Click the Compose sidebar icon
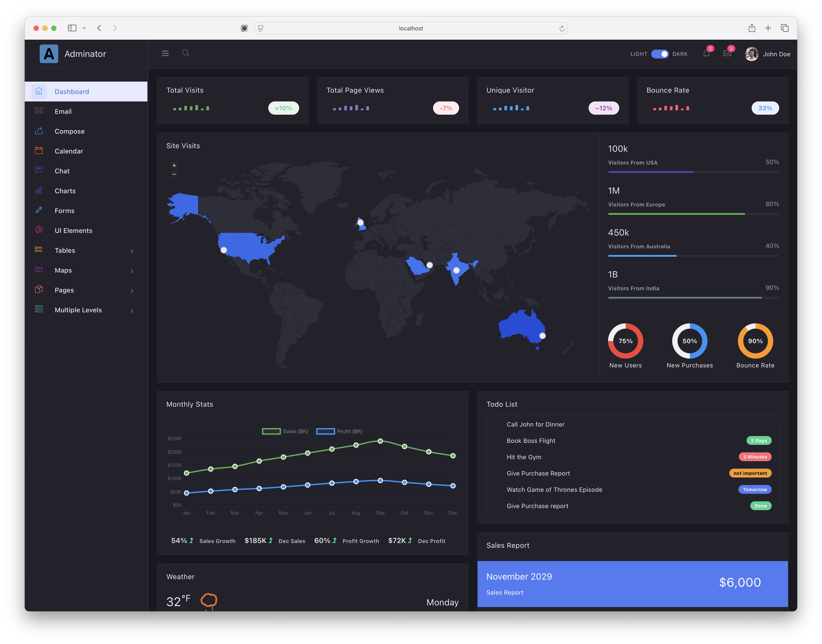Screen dimensions: 822x644 pyautogui.click(x=39, y=131)
